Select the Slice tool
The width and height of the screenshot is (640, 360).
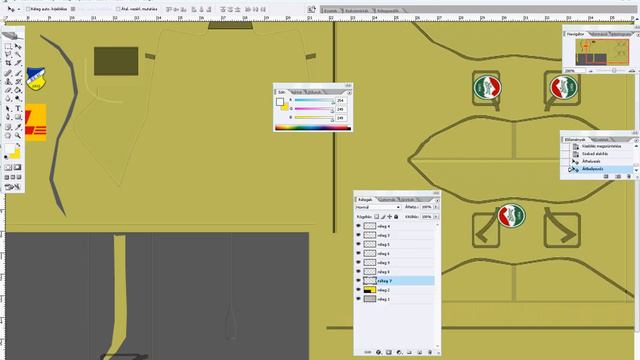[x=18, y=63]
